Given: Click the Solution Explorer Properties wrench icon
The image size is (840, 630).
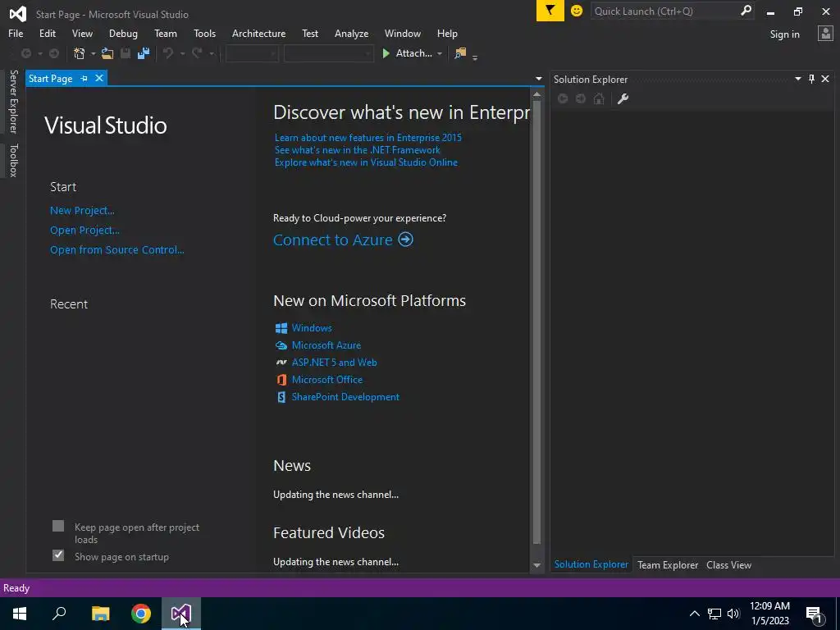Looking at the screenshot, I should click(623, 98).
